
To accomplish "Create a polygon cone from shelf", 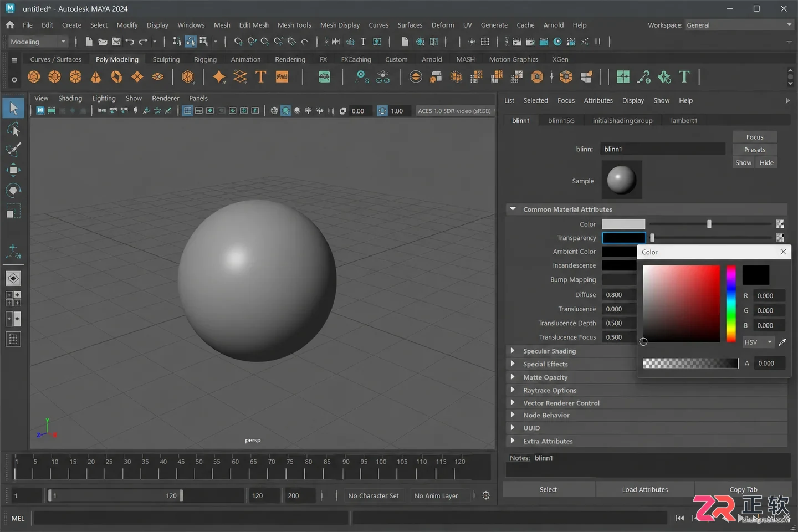I will tap(96, 77).
